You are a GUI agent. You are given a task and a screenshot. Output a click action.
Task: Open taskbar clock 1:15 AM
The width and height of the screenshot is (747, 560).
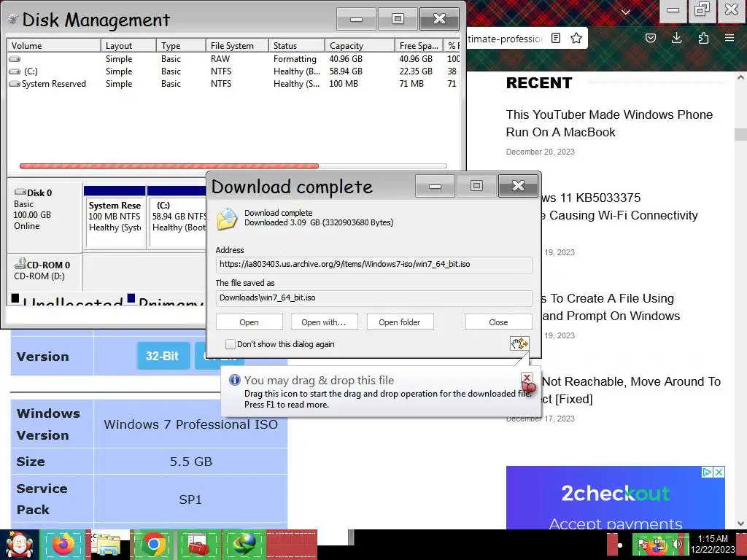713,544
